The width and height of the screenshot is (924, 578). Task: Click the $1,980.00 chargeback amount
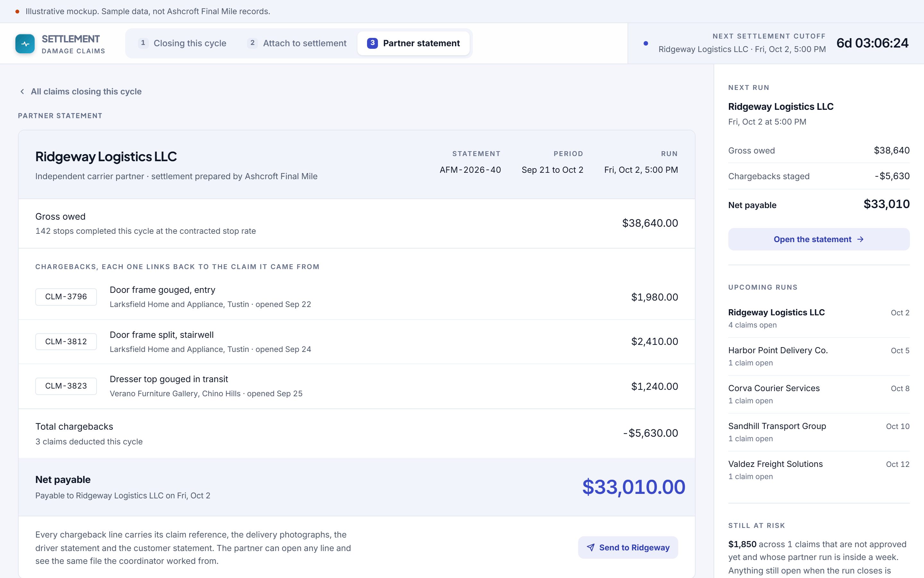pyautogui.click(x=654, y=297)
